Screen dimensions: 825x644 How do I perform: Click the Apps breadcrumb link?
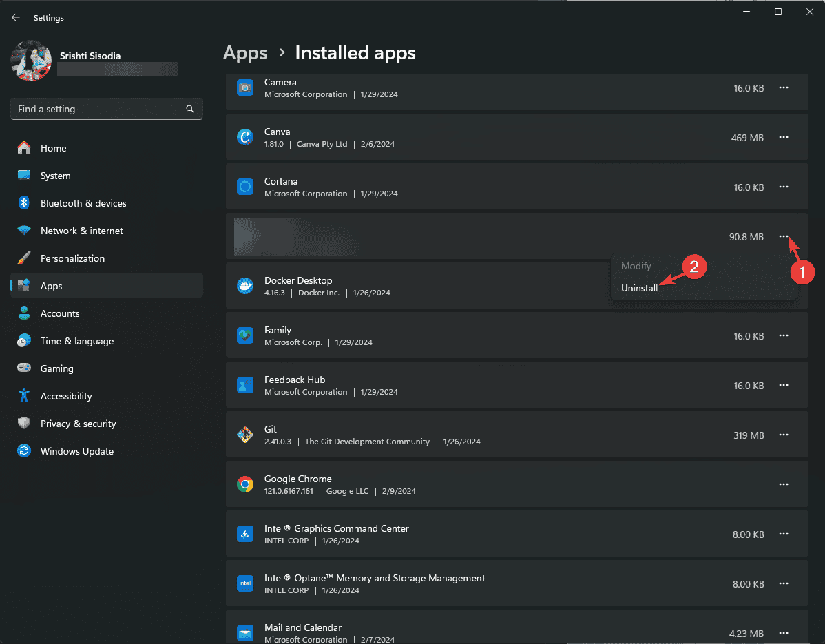pos(245,52)
